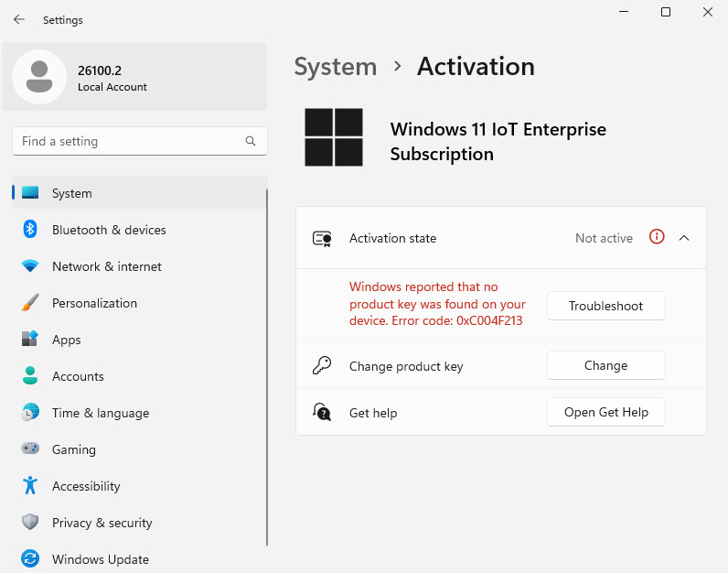The width and height of the screenshot is (728, 573).
Task: Click the Bluetooth icon in sidebar
Action: click(x=30, y=229)
